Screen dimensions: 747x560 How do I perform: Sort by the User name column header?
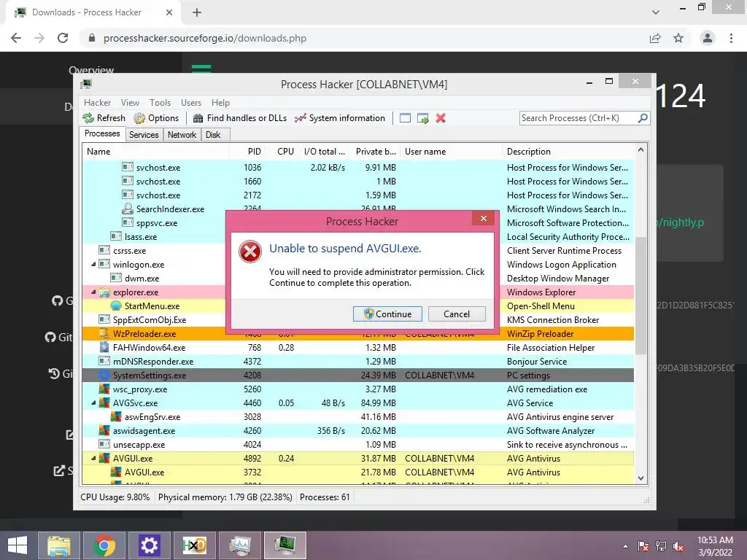pos(451,152)
